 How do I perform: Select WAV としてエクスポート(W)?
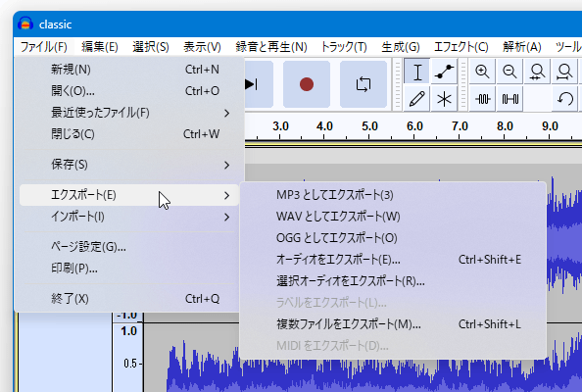coord(393,217)
